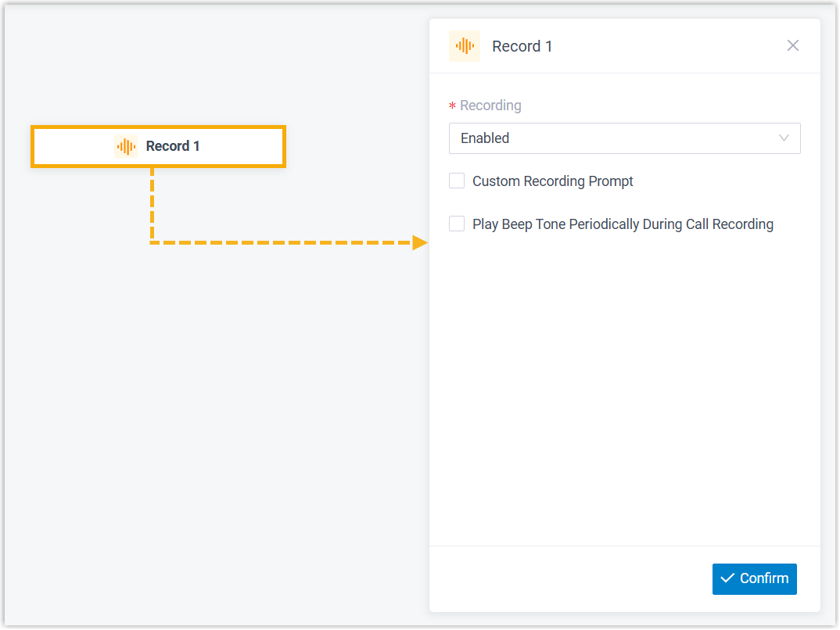840x630 pixels.
Task: Enable the Custom Recording Prompt checkbox
Action: click(457, 181)
